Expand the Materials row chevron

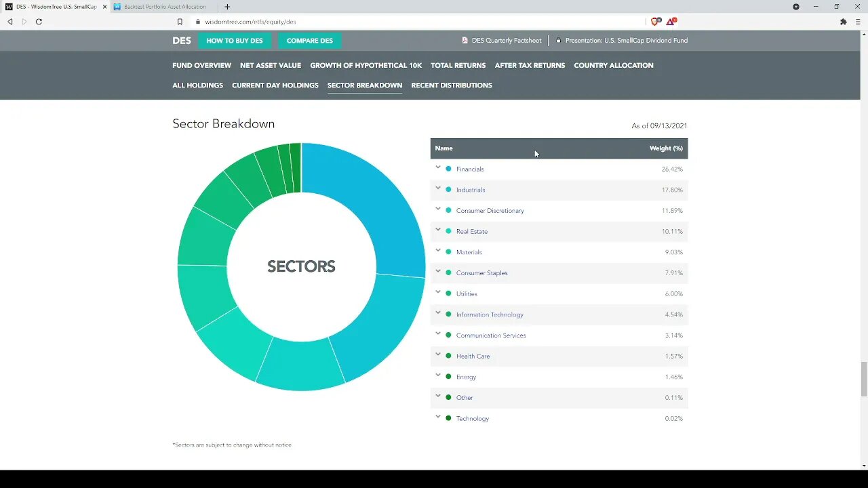438,251
